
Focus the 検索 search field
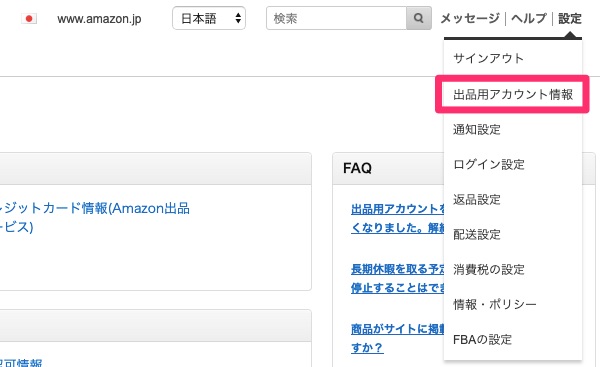pyautogui.click(x=336, y=18)
